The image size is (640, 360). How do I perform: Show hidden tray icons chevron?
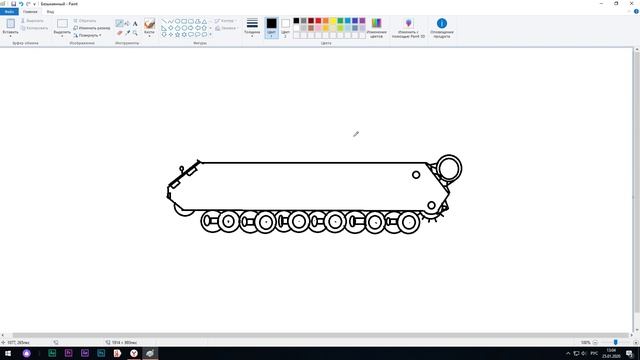tap(568, 353)
